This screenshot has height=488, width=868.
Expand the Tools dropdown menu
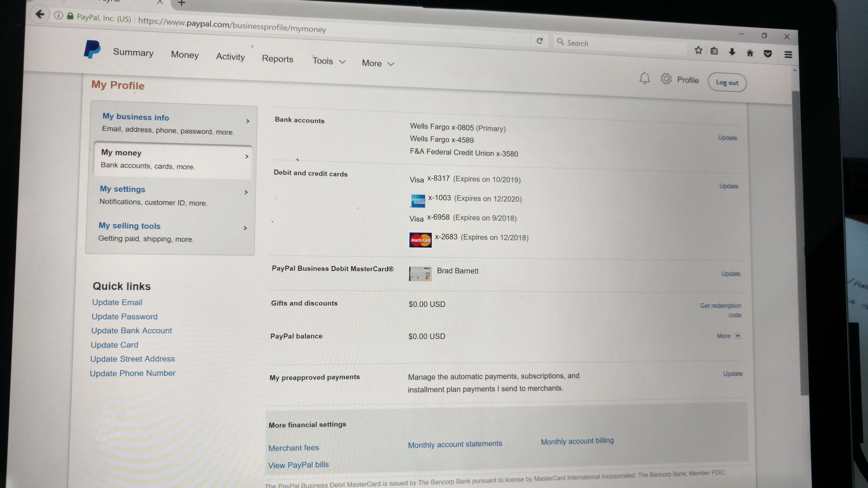329,61
